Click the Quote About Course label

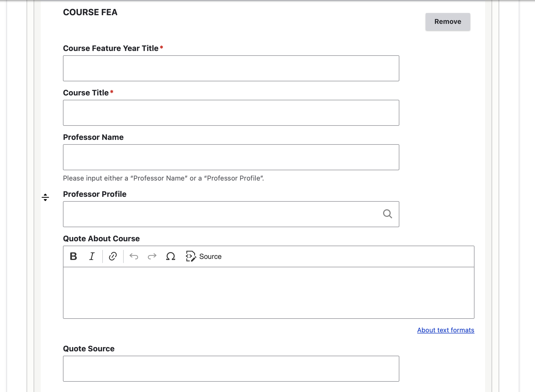[101, 239]
